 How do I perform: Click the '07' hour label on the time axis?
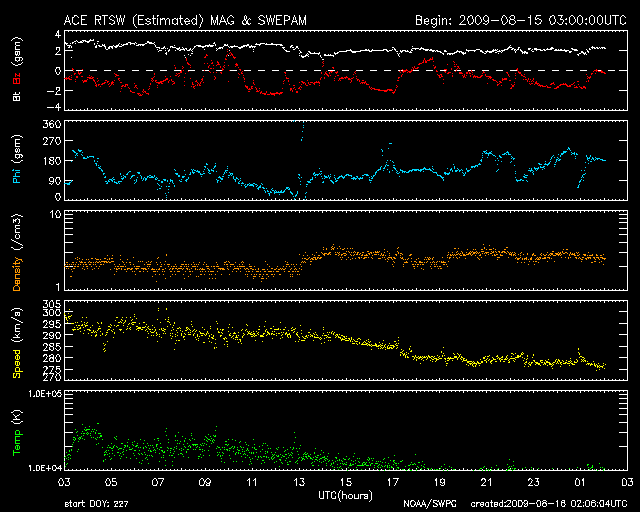pyautogui.click(x=158, y=483)
